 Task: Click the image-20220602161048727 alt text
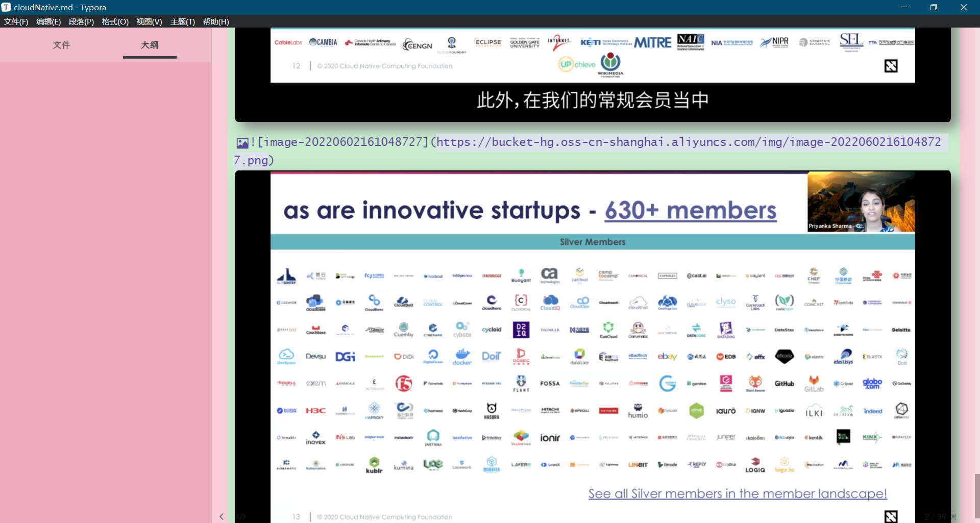[343, 142]
